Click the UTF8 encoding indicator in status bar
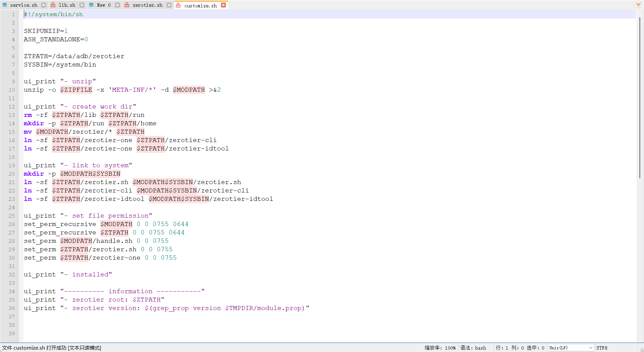Screen dimensions: 644x352 [x=602, y=348]
